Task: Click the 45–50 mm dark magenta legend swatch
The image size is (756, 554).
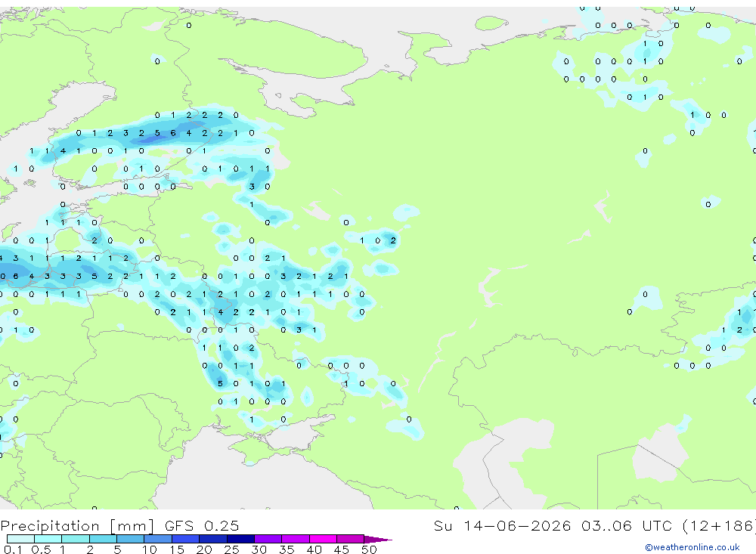Action: point(351,539)
